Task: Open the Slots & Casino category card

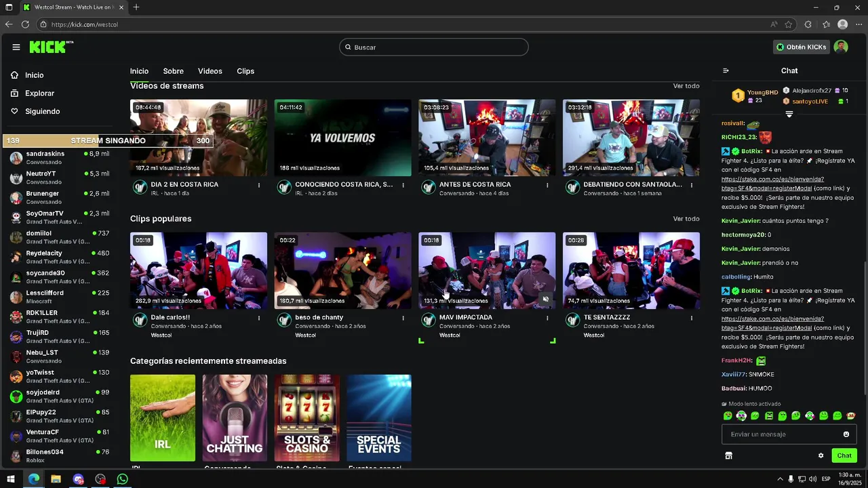Action: [307, 418]
